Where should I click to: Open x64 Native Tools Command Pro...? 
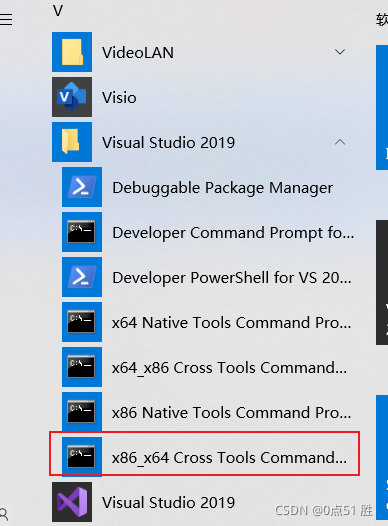pos(231,323)
